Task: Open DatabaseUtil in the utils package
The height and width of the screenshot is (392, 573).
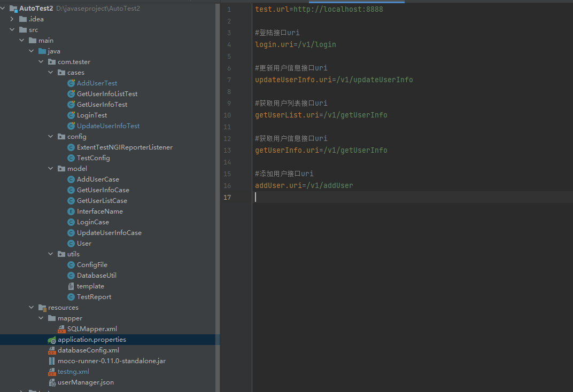Action: coord(96,276)
